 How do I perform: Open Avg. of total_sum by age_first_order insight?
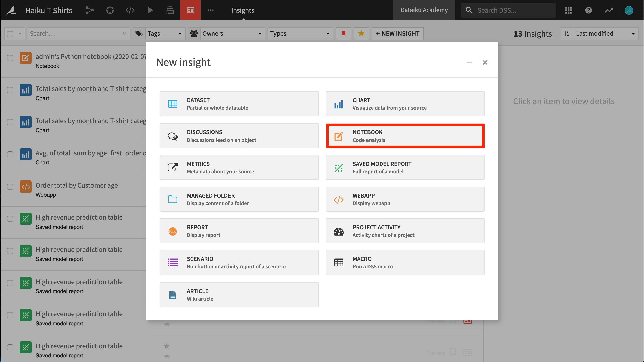(x=91, y=153)
